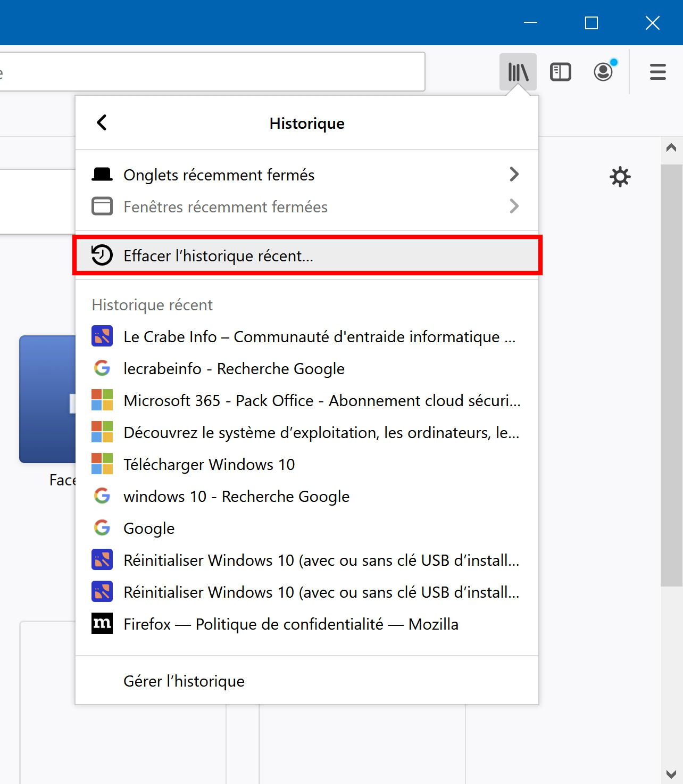683x784 pixels.
Task: Open Microsoft 365 - Pack Office entry
Action: coord(307,400)
